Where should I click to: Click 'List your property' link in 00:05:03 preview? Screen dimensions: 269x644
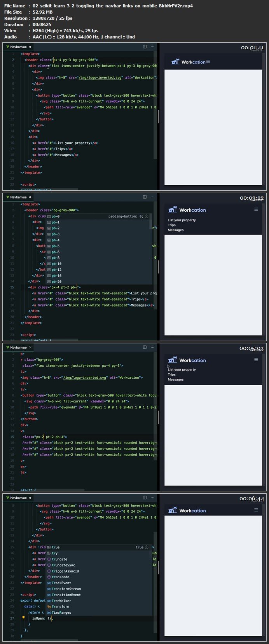tap(182, 370)
